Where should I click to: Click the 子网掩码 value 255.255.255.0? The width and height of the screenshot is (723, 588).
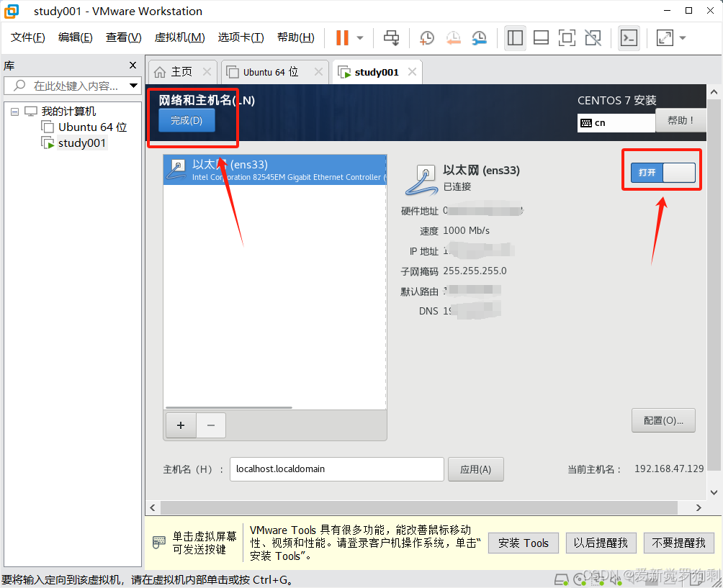[x=475, y=271]
